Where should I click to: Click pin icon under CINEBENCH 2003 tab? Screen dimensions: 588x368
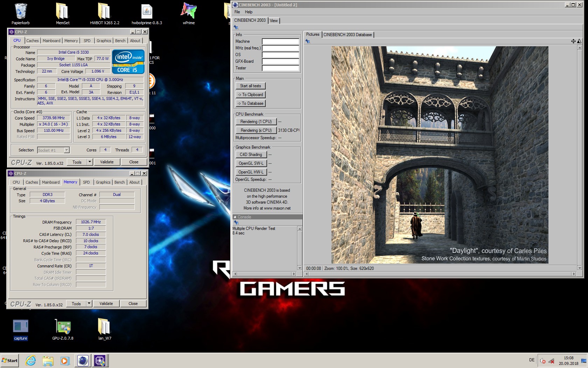pos(236,27)
